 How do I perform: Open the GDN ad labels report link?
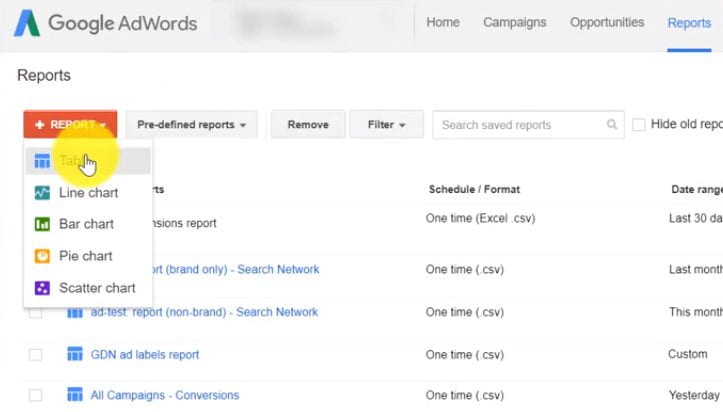145,354
